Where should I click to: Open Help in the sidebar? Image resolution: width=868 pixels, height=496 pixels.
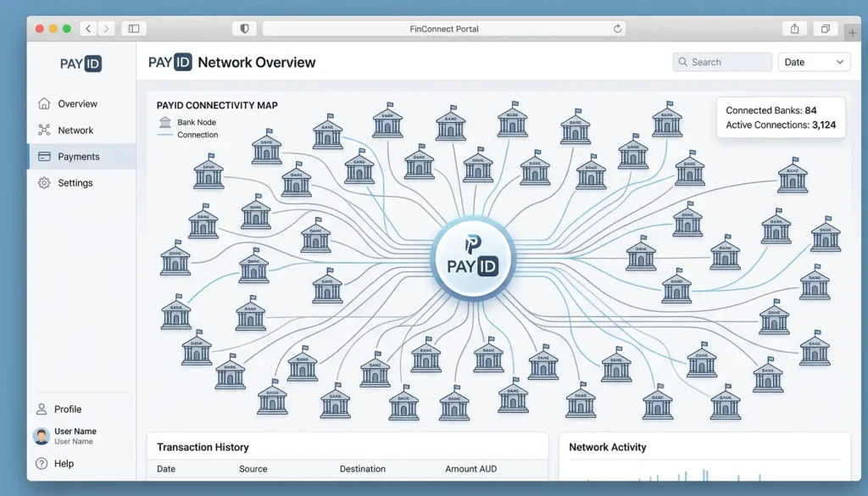point(64,463)
